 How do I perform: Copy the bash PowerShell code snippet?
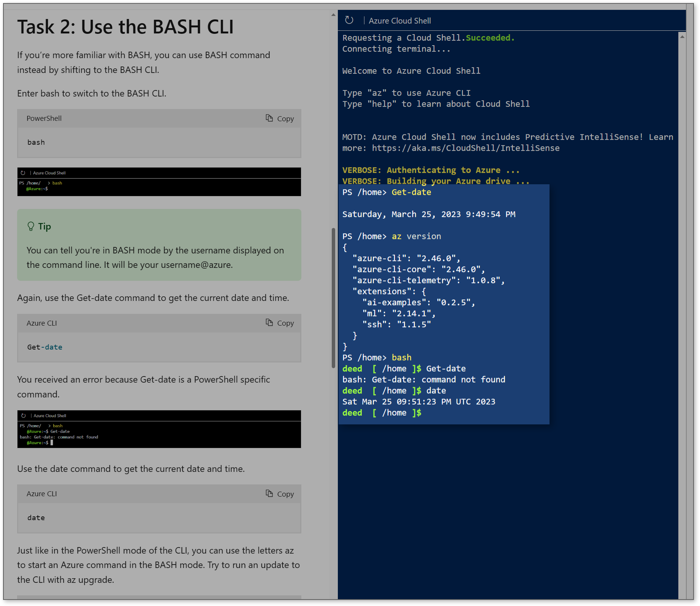[x=280, y=119]
